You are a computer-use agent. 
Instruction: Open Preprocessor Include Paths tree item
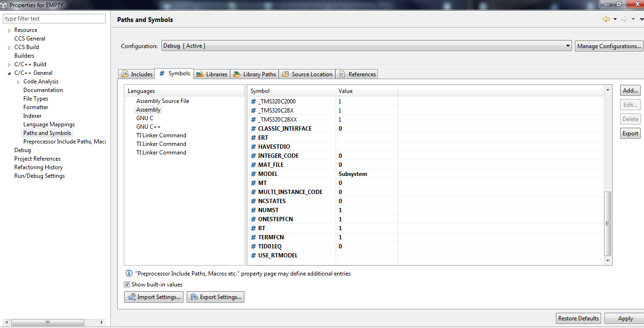point(64,142)
